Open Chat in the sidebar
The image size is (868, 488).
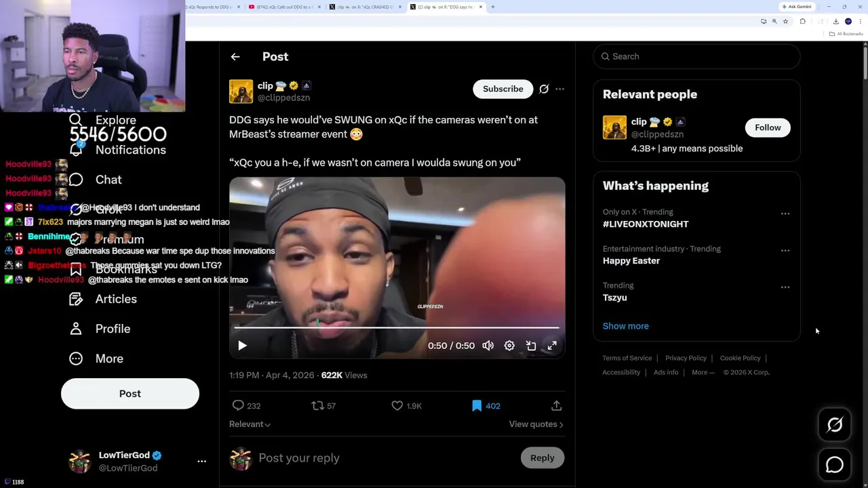[96, 180]
